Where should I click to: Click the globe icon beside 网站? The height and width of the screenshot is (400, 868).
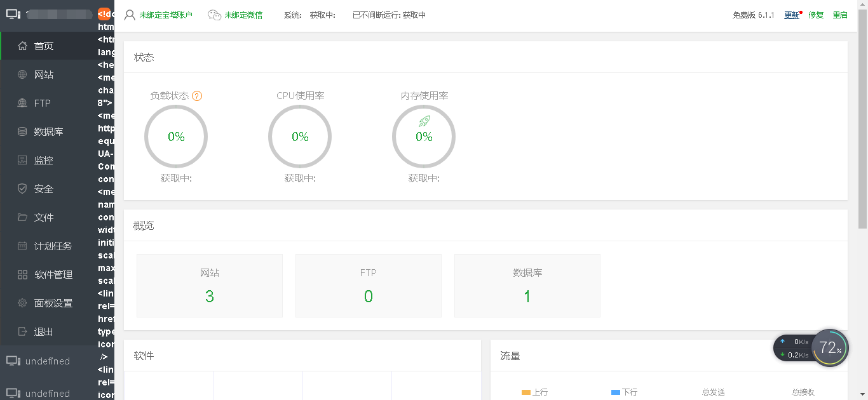[x=22, y=74]
